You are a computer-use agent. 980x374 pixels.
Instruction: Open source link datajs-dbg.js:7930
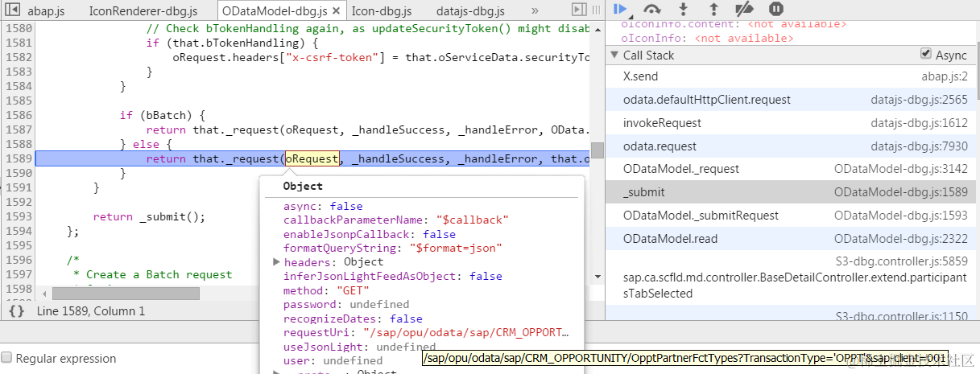tap(919, 146)
